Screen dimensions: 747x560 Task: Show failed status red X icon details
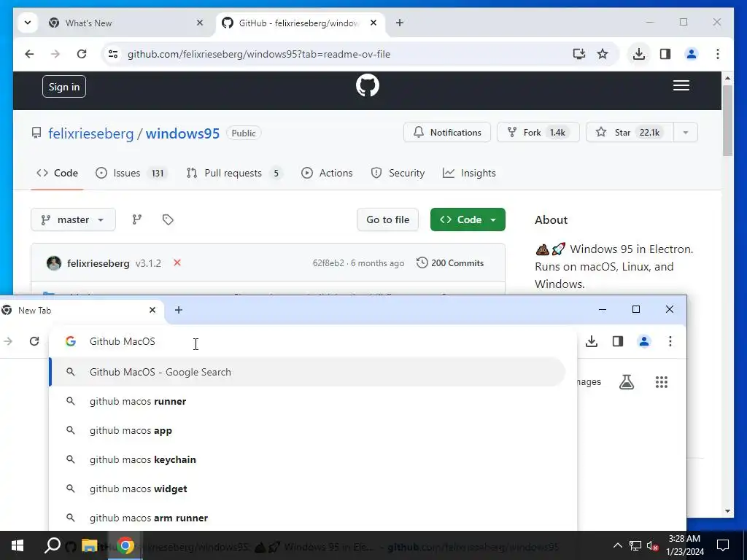(177, 262)
